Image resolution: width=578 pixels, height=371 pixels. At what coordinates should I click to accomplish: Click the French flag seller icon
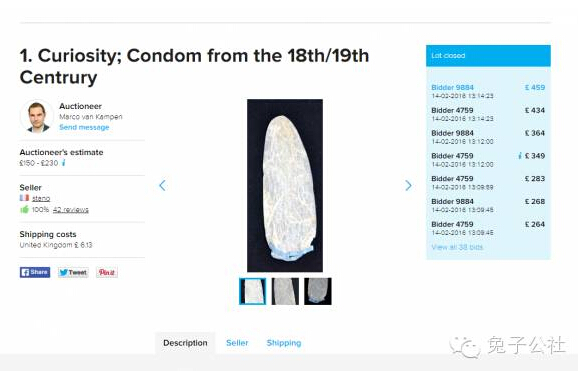24,198
